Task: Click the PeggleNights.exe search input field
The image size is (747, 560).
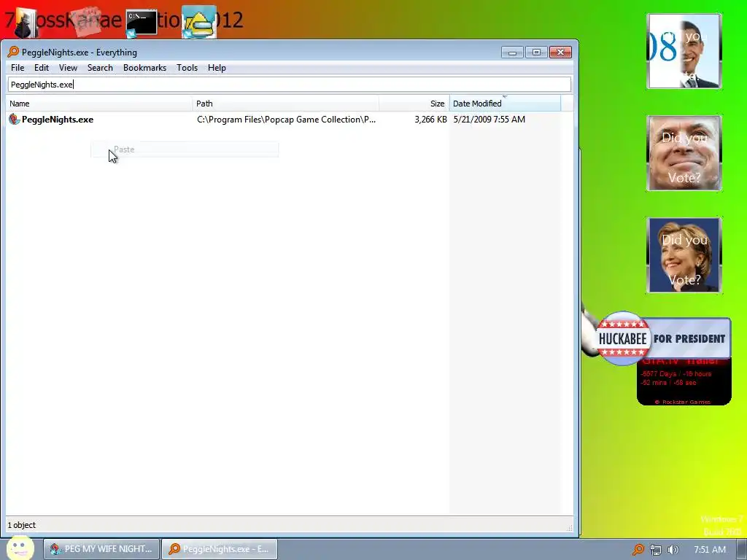Action: coord(289,85)
